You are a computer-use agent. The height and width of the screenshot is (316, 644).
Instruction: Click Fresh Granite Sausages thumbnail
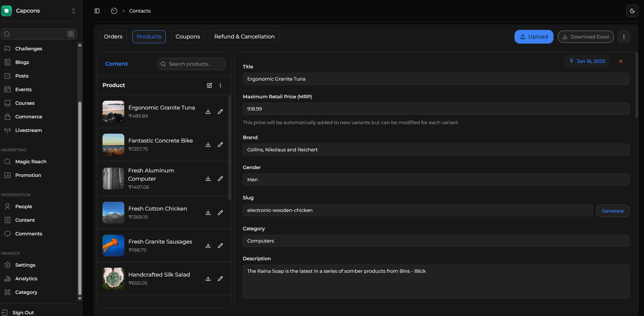pos(113,246)
